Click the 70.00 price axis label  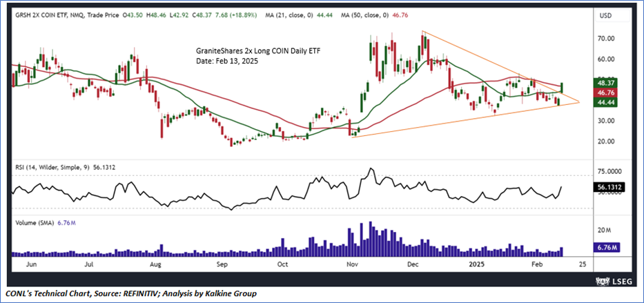click(605, 39)
